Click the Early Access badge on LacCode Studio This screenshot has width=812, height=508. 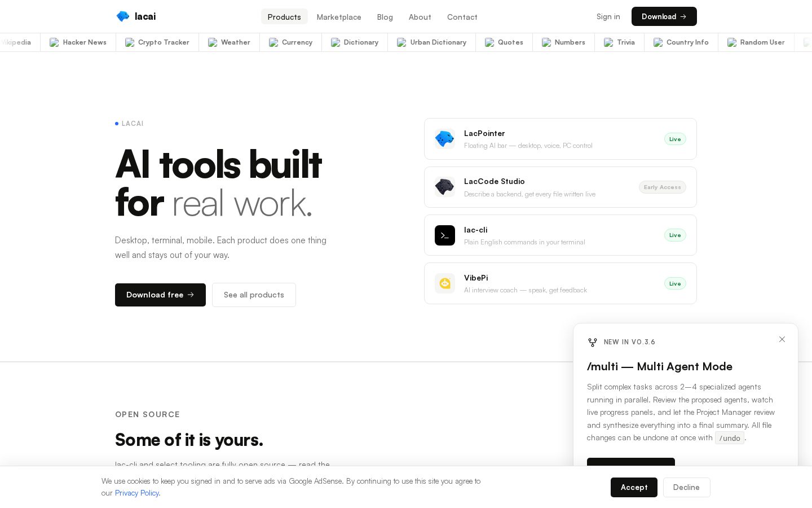(663, 187)
